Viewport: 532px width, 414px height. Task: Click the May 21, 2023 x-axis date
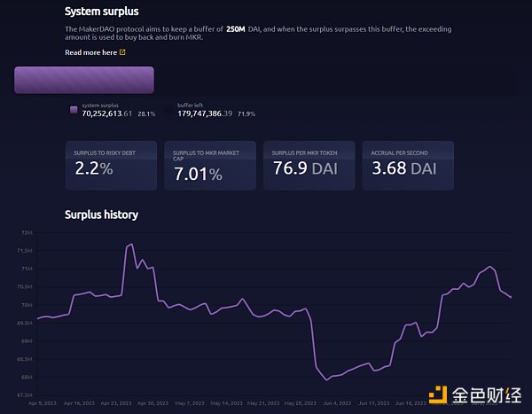point(263,403)
